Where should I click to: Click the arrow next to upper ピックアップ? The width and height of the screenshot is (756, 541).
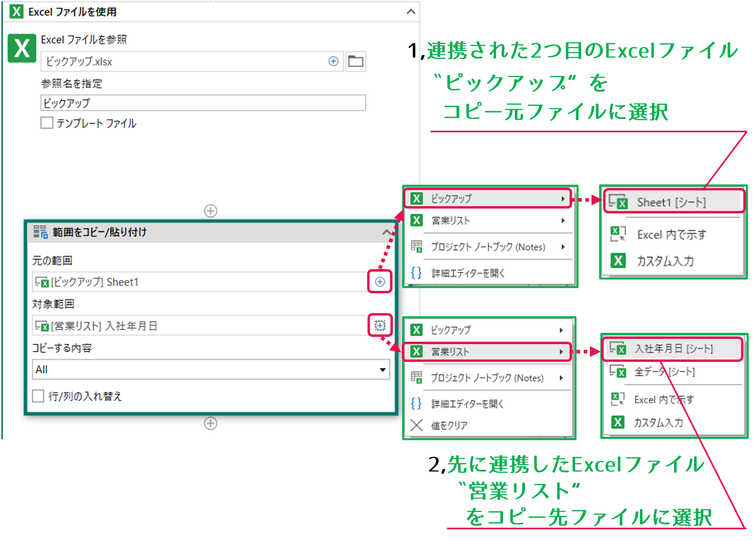click(563, 198)
